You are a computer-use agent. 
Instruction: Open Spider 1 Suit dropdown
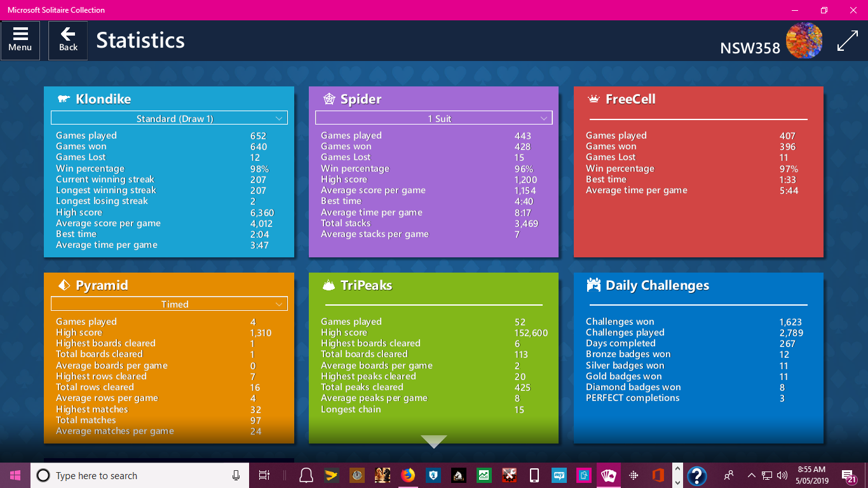(x=434, y=118)
